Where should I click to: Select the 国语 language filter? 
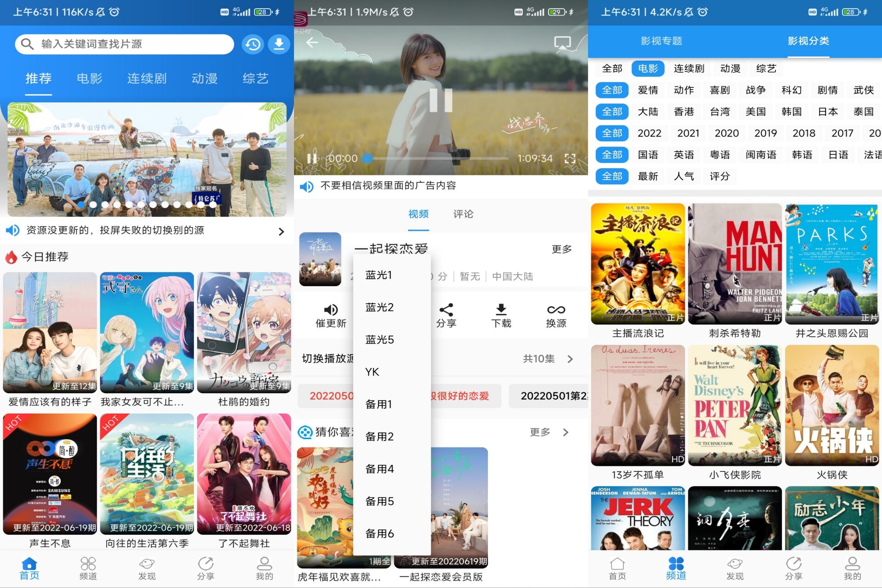[x=648, y=154]
